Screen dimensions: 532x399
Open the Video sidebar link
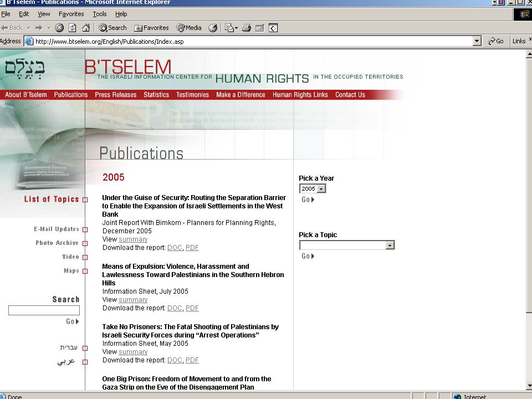(70, 257)
